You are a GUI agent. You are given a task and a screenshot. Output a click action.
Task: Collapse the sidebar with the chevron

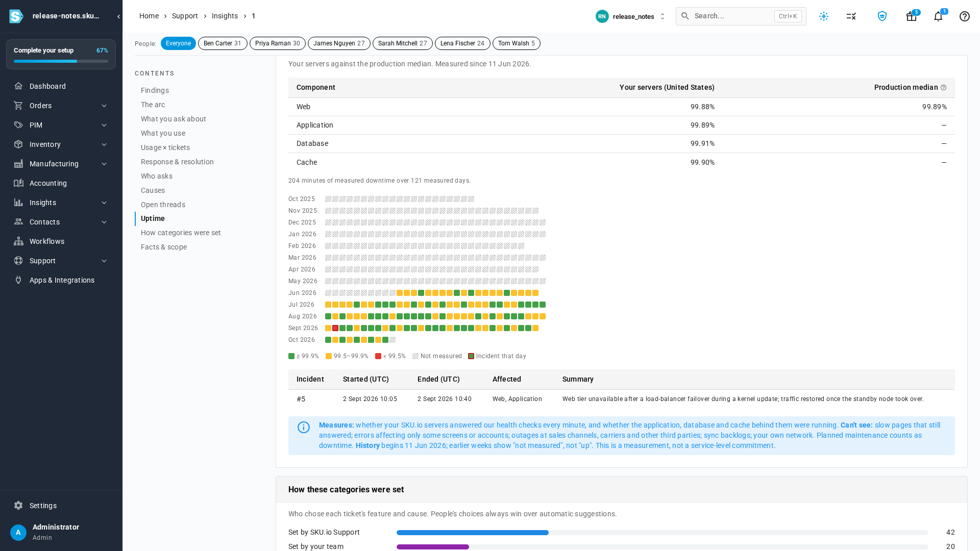[x=118, y=16]
